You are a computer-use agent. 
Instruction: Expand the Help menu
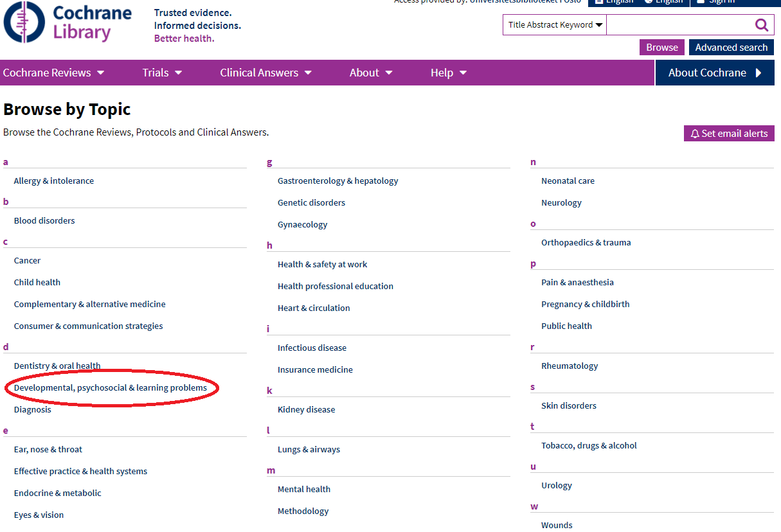pos(449,73)
